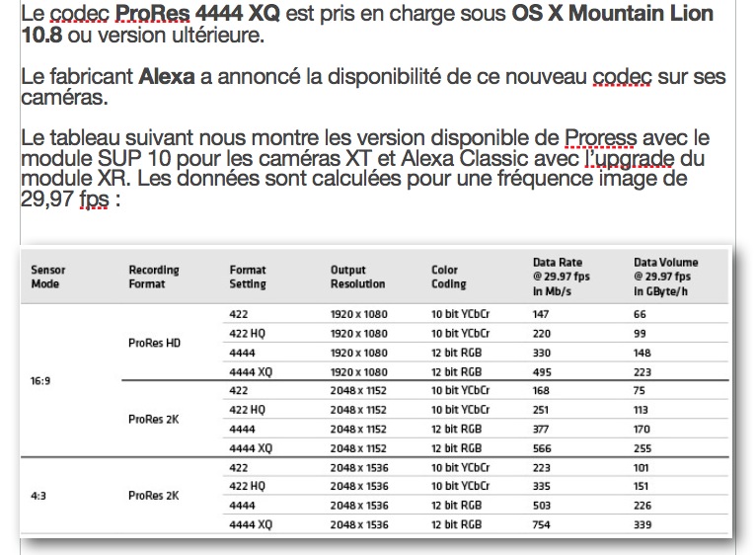Screen dimensions: 756x555
Task: Click "4444 XQ" in the ProRes HD rows
Action: (251, 372)
